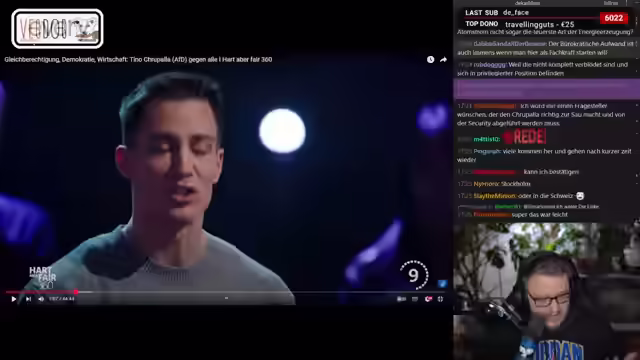Click the 'LAST SUB de_face' overlay text
The height and width of the screenshot is (360, 640).
click(x=497, y=13)
